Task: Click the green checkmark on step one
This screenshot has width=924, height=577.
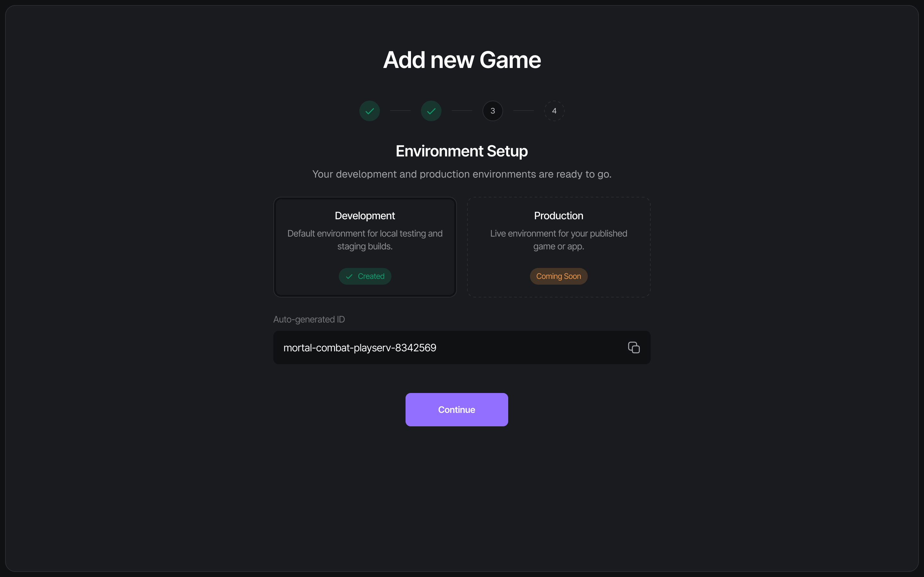Action: (x=369, y=111)
